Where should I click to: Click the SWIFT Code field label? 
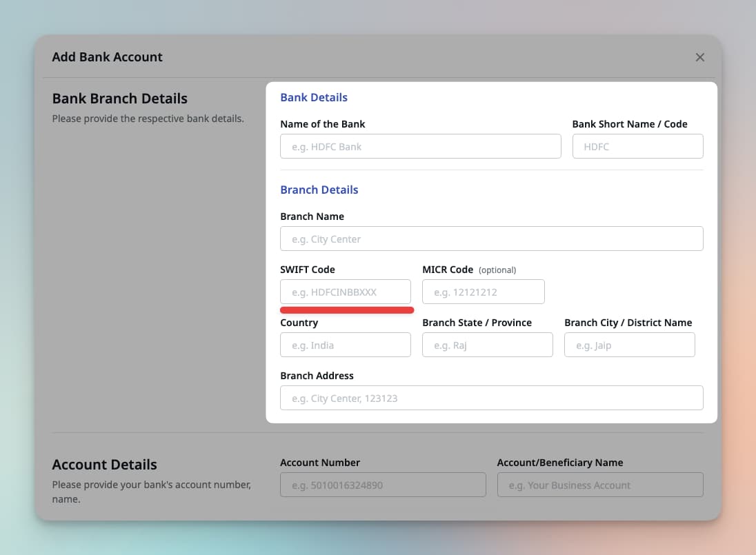point(308,270)
